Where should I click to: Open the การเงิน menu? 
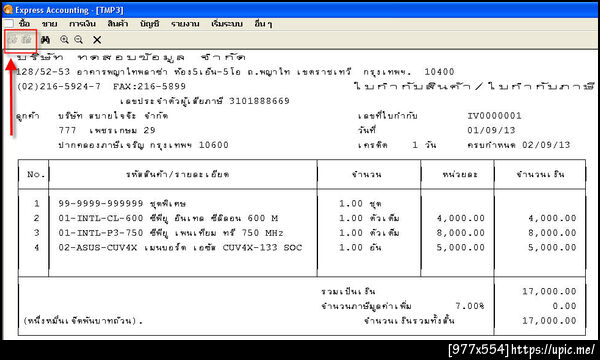[x=82, y=24]
